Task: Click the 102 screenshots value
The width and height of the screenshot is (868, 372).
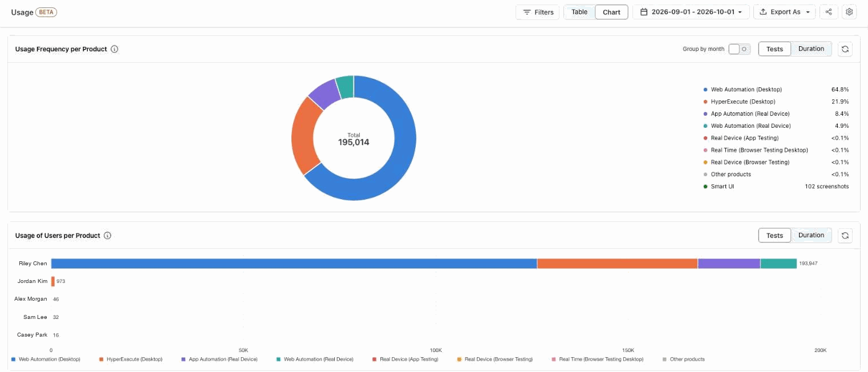Action: 827,187
